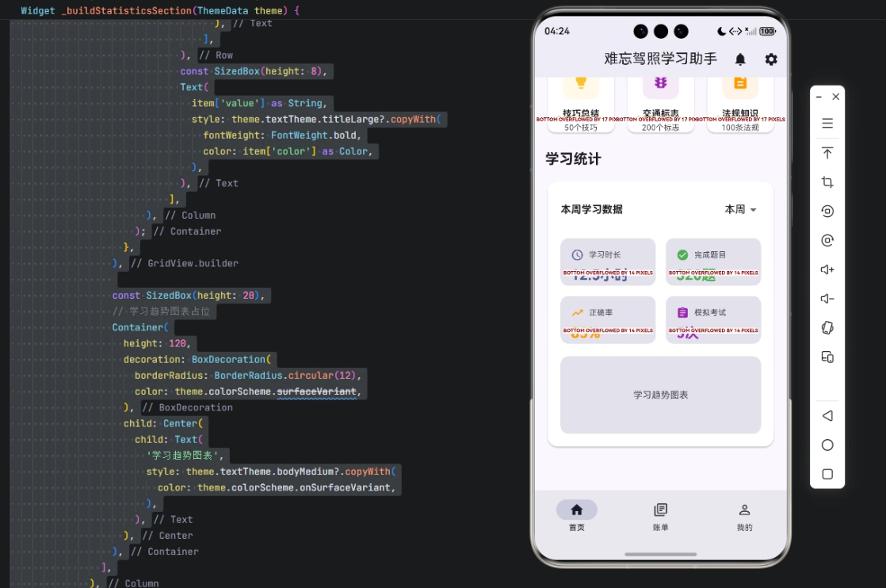Click the height: 120 line
This screenshot has height=588, width=886.
pos(157,343)
